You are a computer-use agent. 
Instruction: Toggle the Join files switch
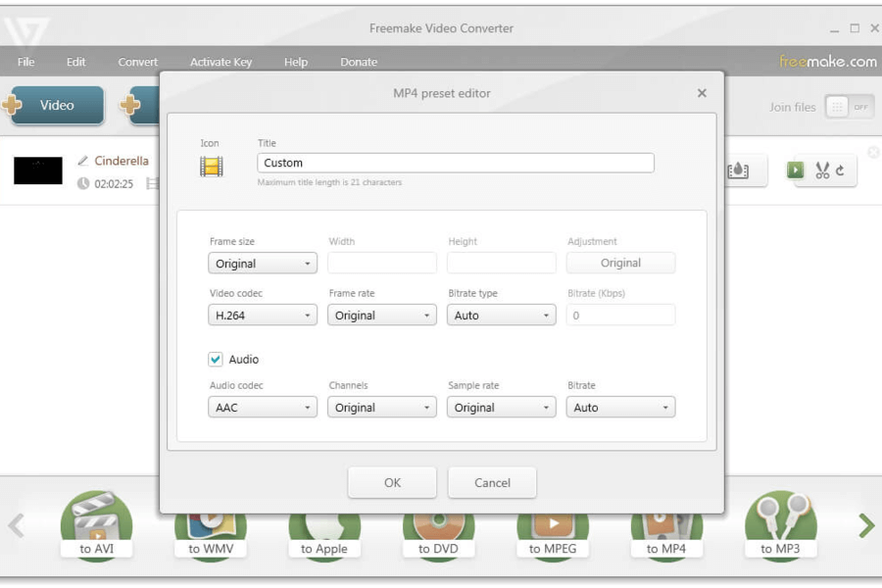tap(850, 107)
